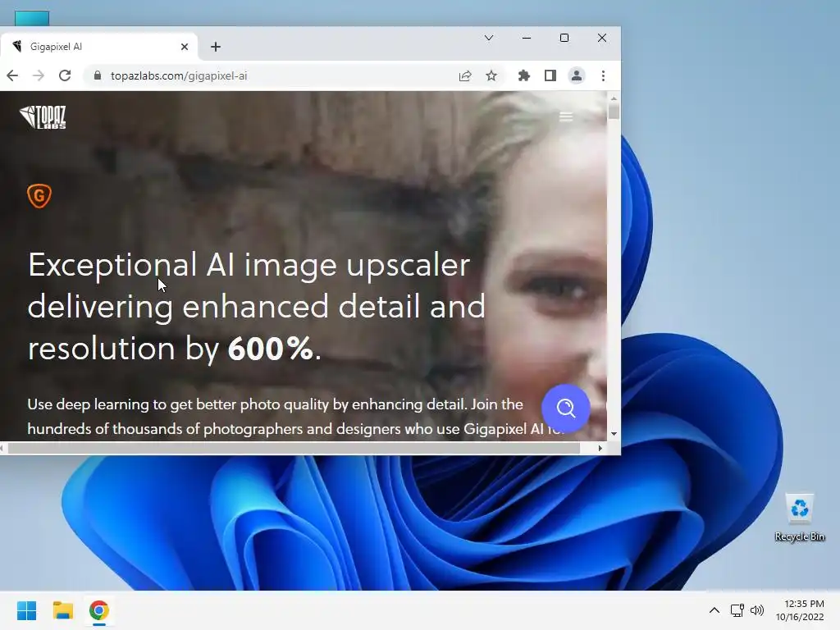Click Chrome icon in taskbar
Viewport: 840px width, 630px height.
99,610
